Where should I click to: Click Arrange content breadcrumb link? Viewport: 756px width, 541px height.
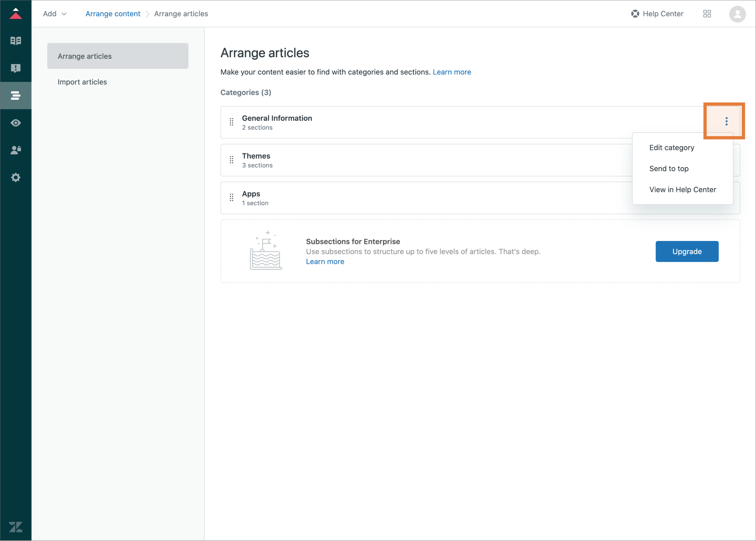[113, 14]
